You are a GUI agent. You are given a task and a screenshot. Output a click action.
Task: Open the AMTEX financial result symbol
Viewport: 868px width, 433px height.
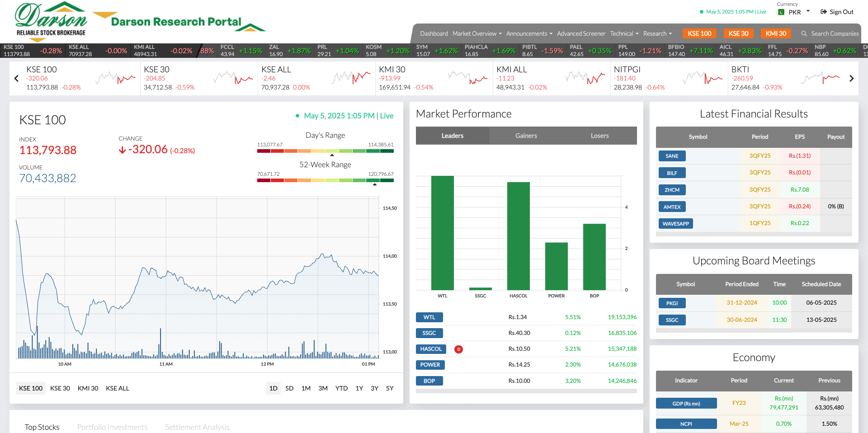[x=672, y=207]
